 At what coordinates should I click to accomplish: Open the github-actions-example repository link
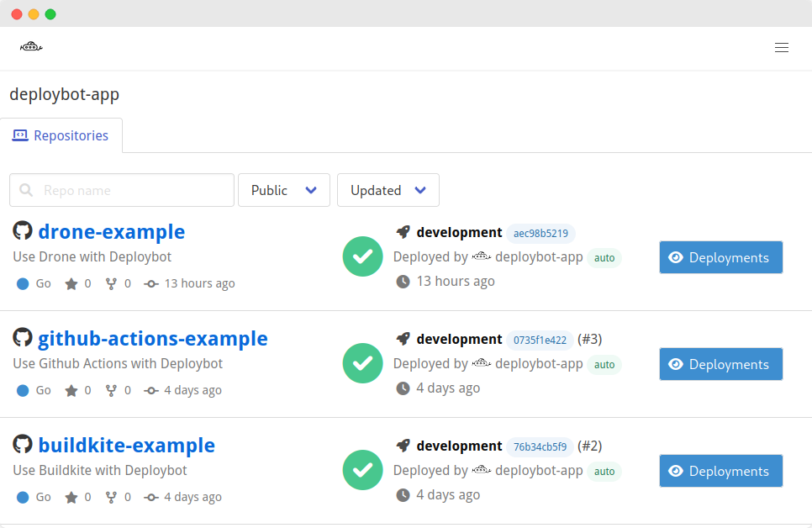(153, 338)
